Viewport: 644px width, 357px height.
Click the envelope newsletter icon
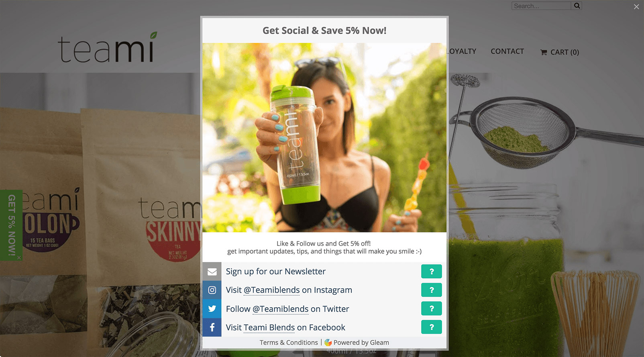(x=212, y=272)
